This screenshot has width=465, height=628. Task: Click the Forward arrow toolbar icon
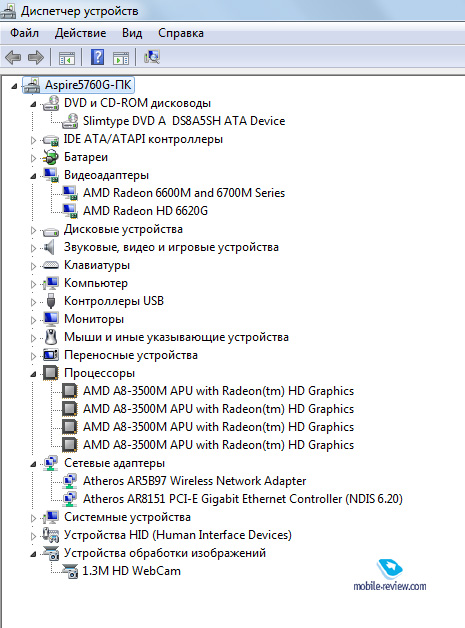click(36, 57)
